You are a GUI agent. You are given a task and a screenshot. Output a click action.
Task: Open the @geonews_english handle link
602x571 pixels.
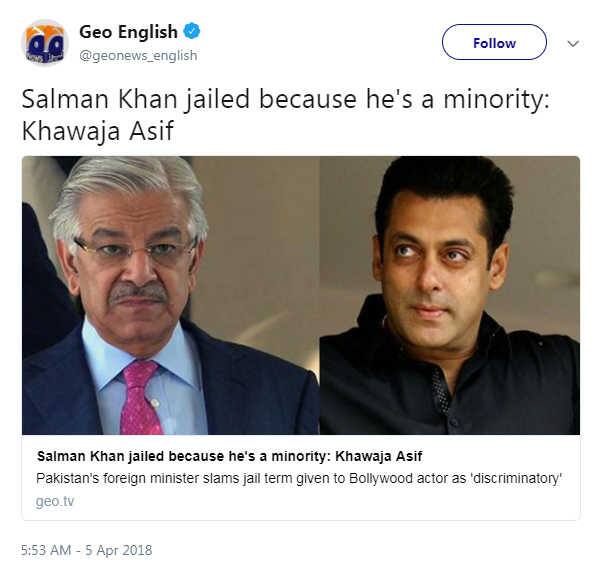pos(138,56)
